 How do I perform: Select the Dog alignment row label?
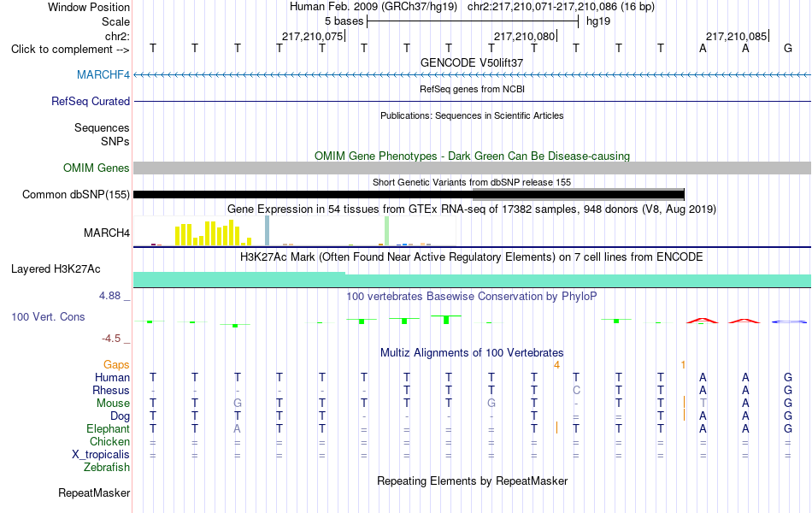pos(120,416)
